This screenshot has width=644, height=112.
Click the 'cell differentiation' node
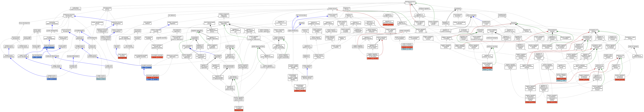(79, 31)
